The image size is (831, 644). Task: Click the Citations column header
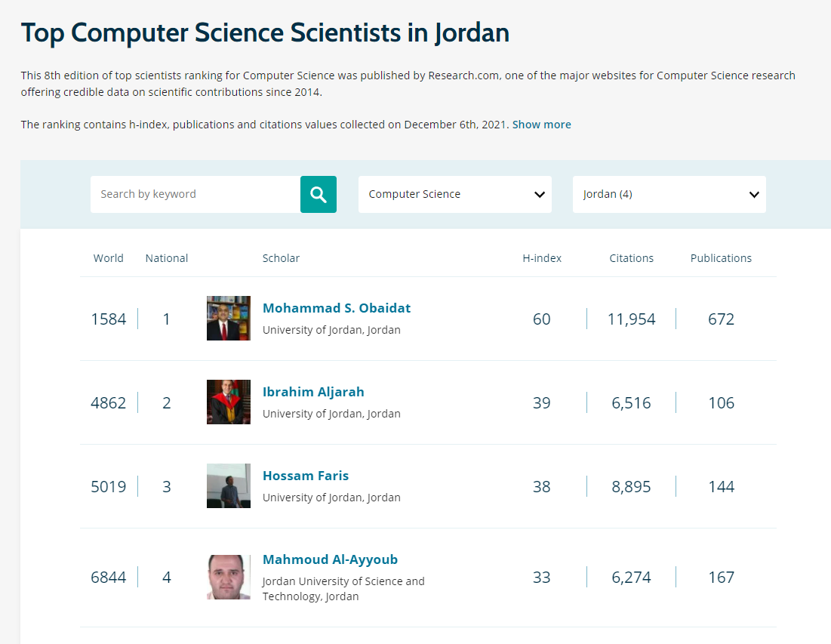coord(631,258)
